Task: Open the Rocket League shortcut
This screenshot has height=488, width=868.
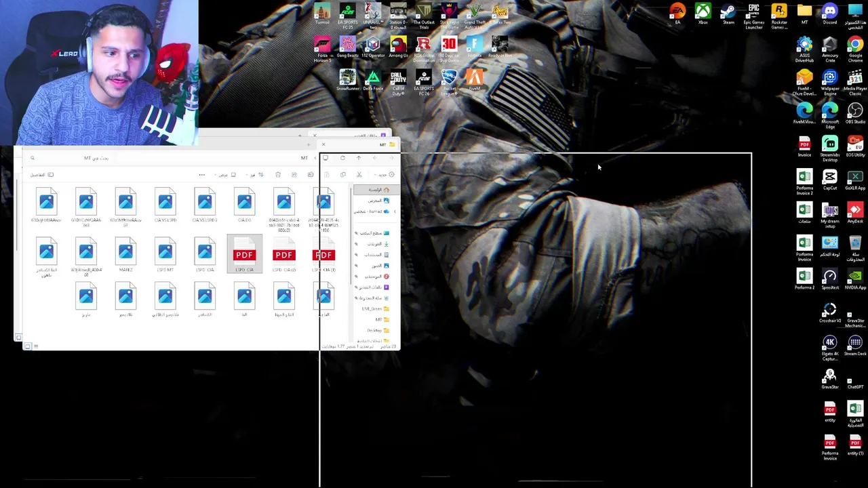Action: point(449,81)
